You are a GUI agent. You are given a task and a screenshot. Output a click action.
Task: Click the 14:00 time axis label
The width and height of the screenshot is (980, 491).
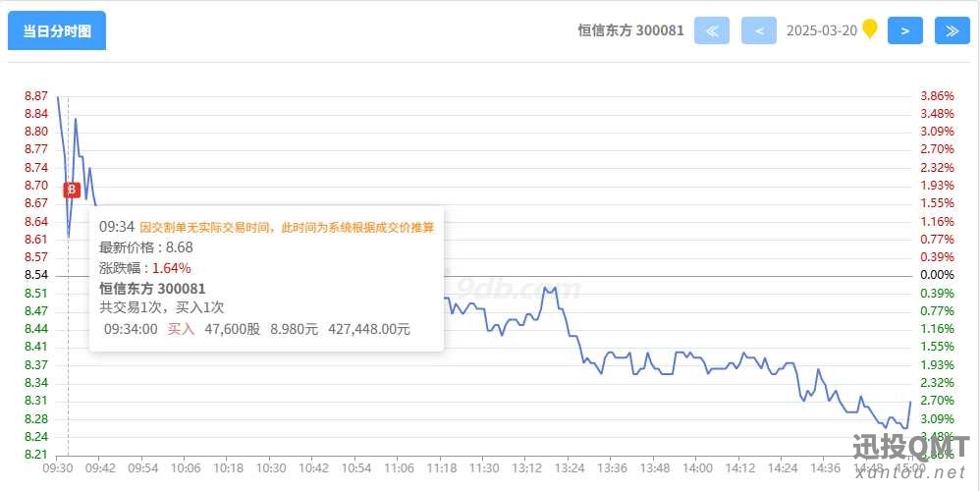click(x=698, y=467)
